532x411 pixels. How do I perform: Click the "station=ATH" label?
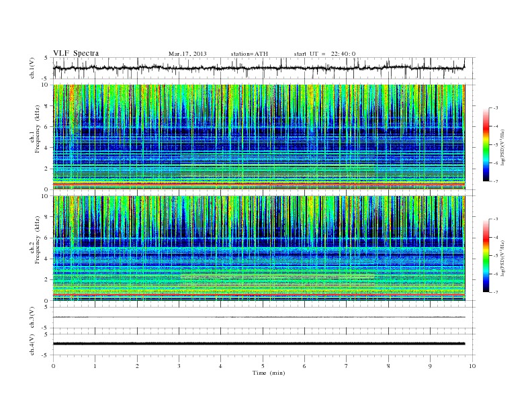[249, 54]
